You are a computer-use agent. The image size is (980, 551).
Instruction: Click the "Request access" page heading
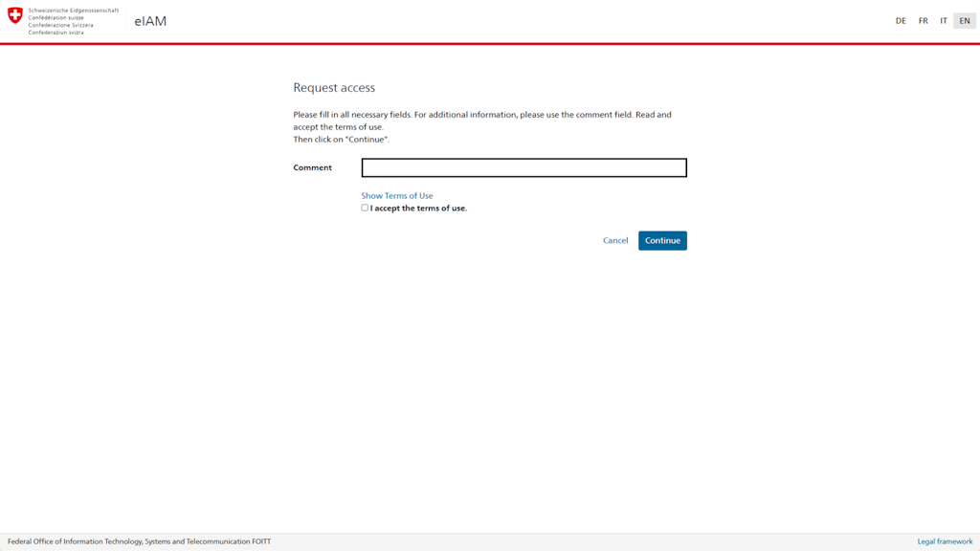334,86
